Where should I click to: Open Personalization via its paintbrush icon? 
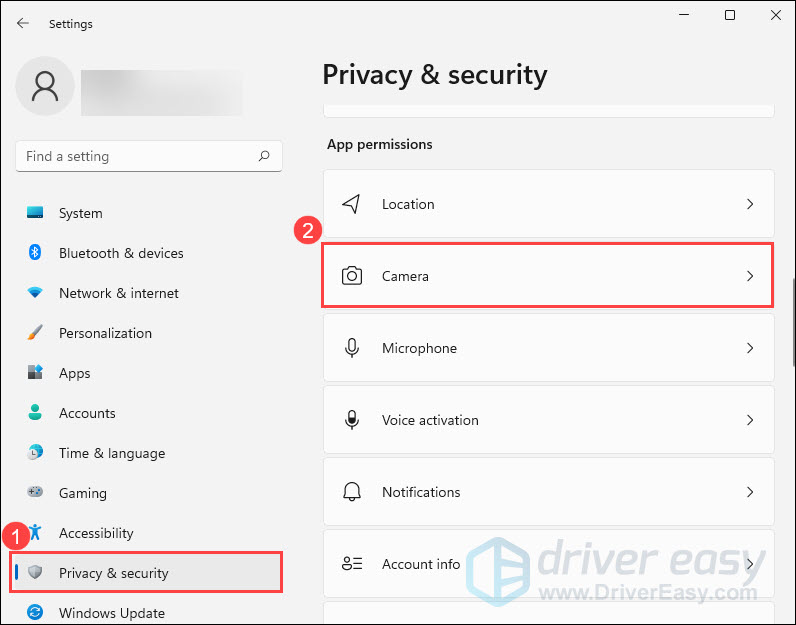[x=36, y=333]
